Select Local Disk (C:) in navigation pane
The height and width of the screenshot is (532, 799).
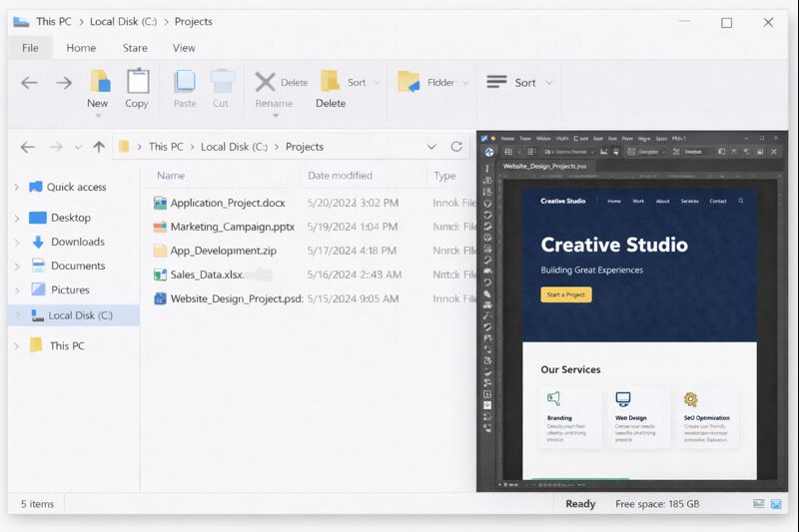tap(80, 315)
